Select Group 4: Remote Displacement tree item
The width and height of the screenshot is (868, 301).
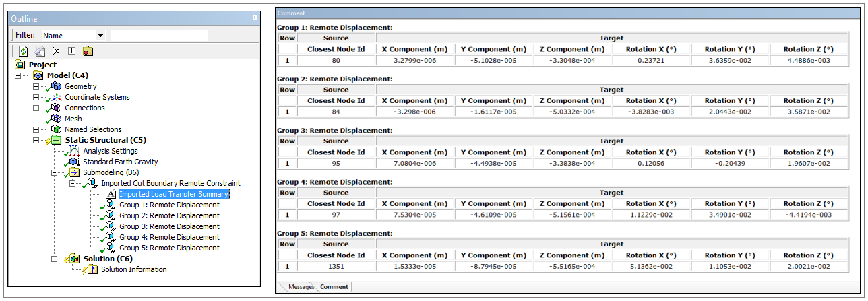click(170, 237)
